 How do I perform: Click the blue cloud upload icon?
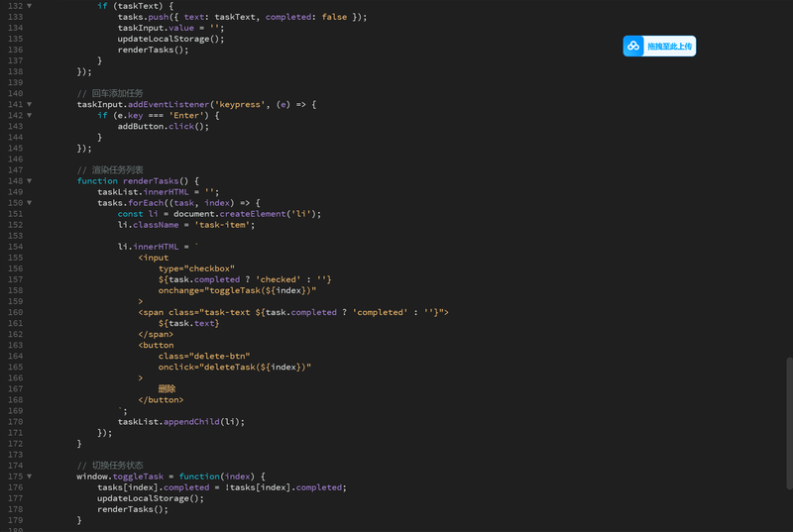coord(633,46)
